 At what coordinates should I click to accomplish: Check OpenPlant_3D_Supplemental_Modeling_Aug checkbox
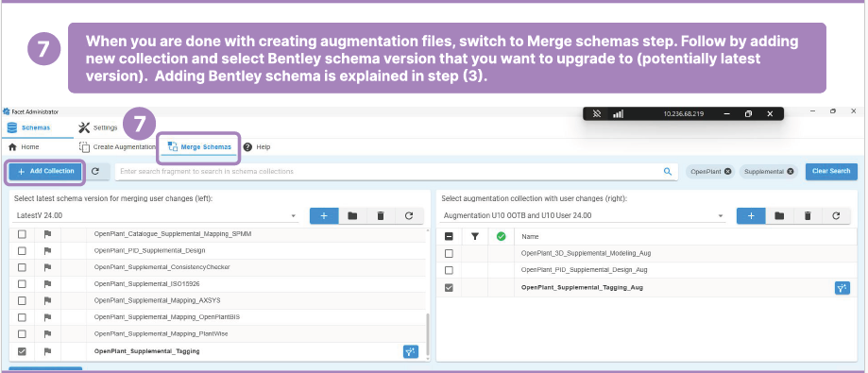coord(449,253)
